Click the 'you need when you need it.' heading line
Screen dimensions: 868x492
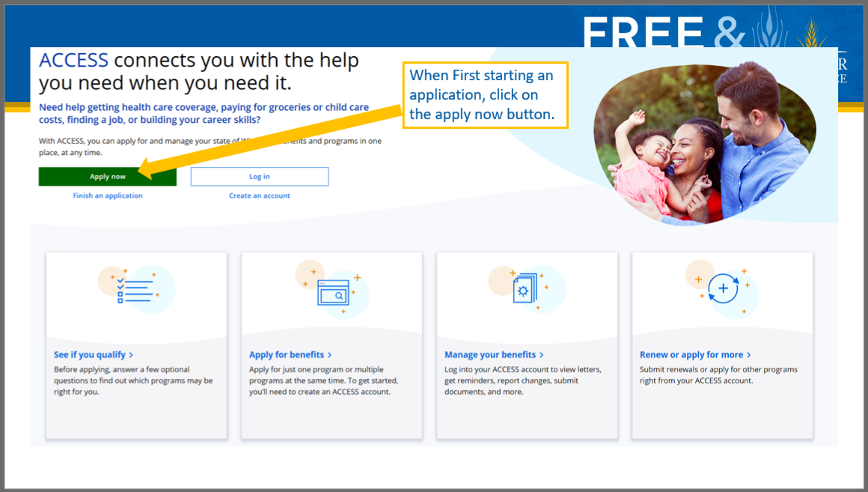coord(165,83)
